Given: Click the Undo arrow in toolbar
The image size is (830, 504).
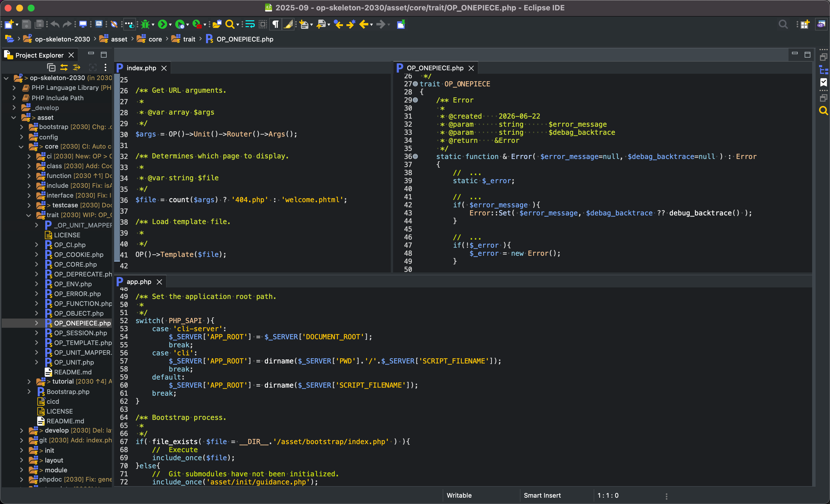Looking at the screenshot, I should tap(55, 24).
